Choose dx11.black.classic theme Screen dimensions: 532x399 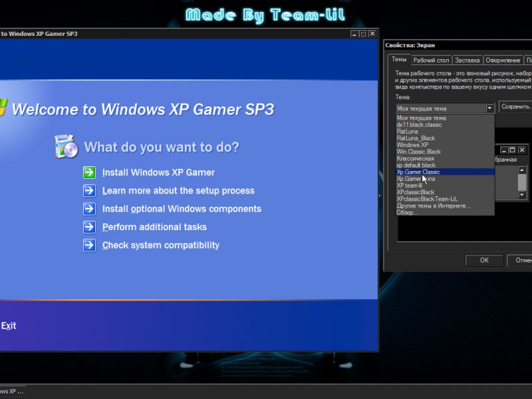coord(445,125)
